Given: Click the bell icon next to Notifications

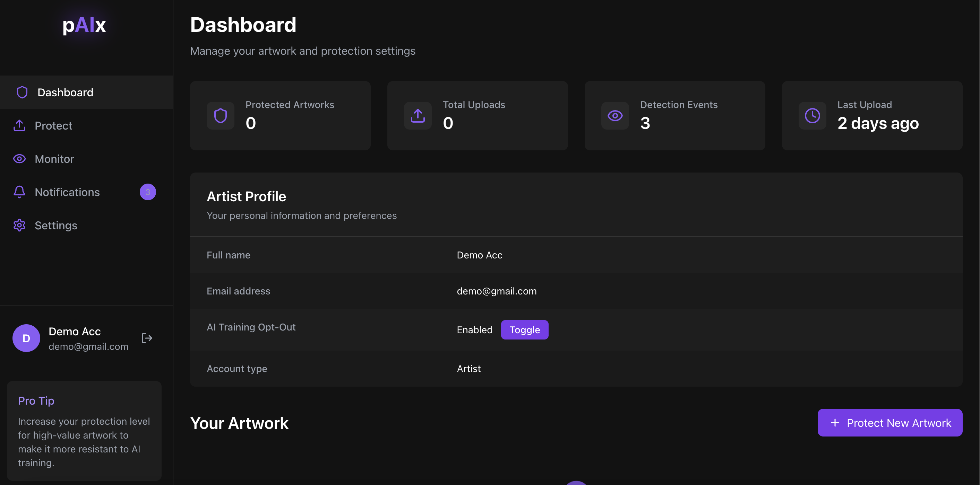Looking at the screenshot, I should [x=19, y=192].
